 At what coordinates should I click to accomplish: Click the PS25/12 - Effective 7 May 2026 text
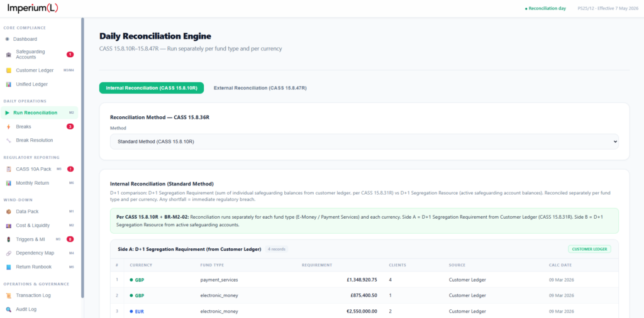(607, 9)
